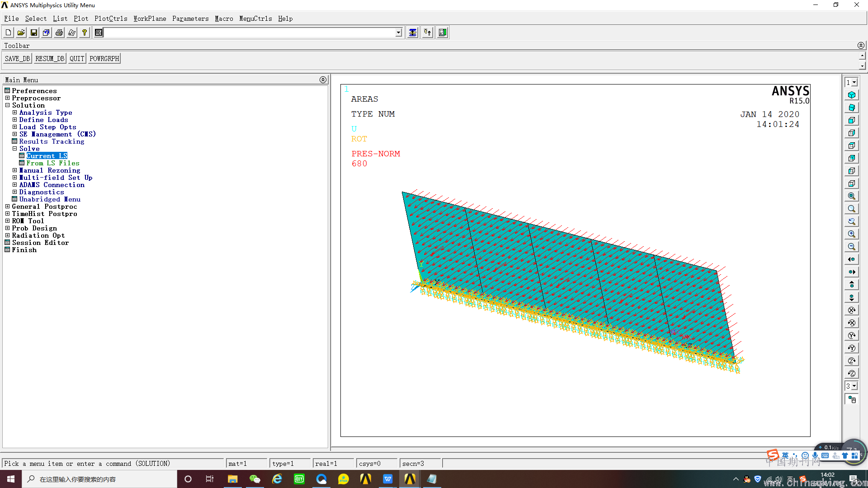
Task: Select the Front View icon
Action: (852, 120)
